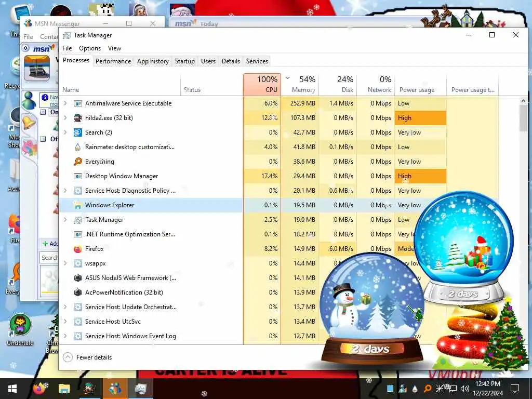Expand the wsappx process row
Image resolution: width=532 pixels, height=399 pixels.
click(65, 263)
